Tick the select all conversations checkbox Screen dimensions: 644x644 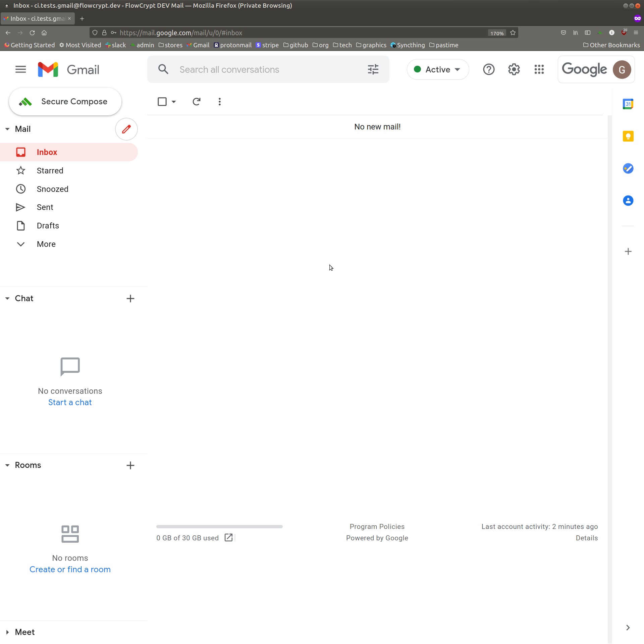(x=162, y=102)
